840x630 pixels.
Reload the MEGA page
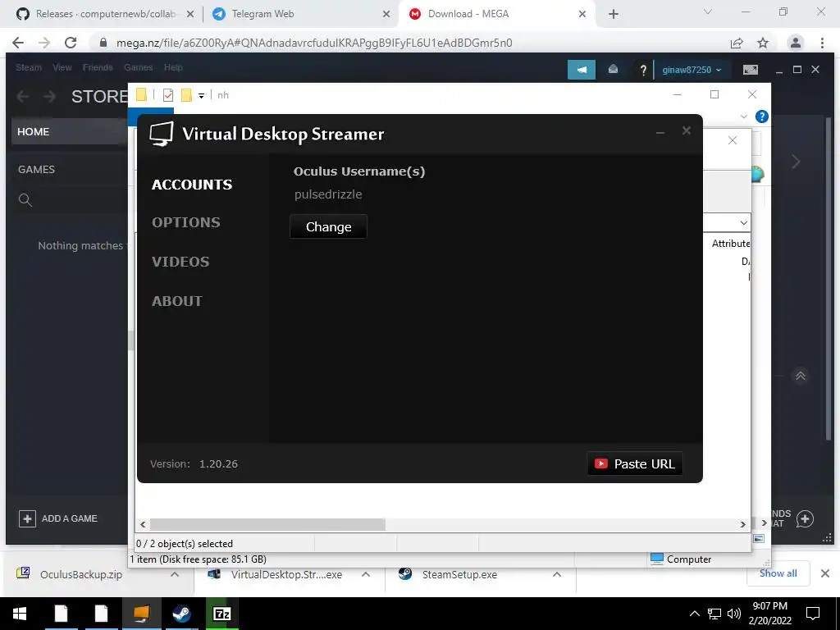[x=71, y=43]
